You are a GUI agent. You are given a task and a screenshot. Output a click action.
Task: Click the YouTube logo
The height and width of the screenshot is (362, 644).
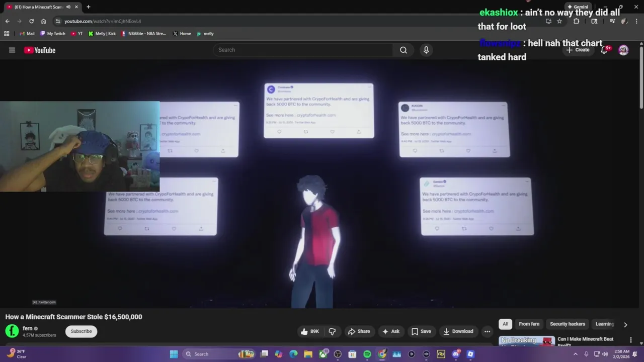point(40,50)
